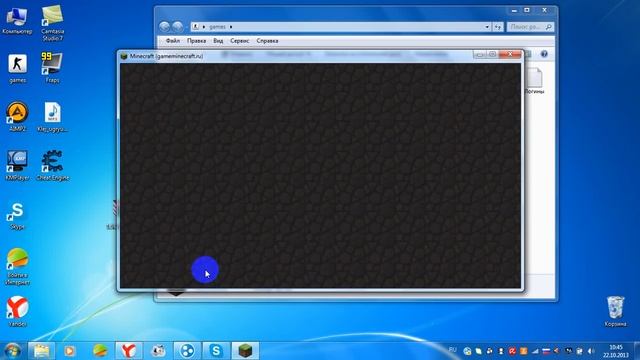Click the games breadcrumb in address bar

pyautogui.click(x=217, y=27)
